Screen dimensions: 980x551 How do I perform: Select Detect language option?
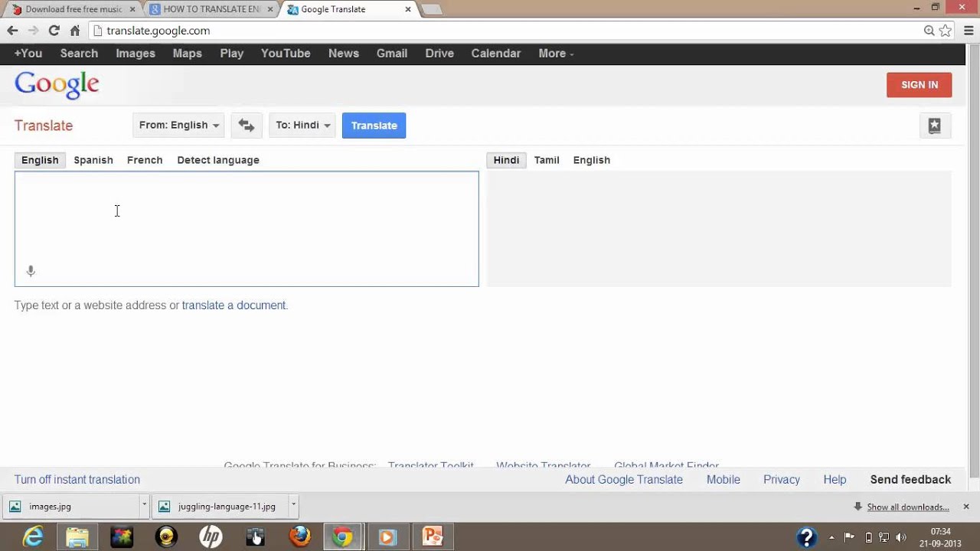pos(218,160)
